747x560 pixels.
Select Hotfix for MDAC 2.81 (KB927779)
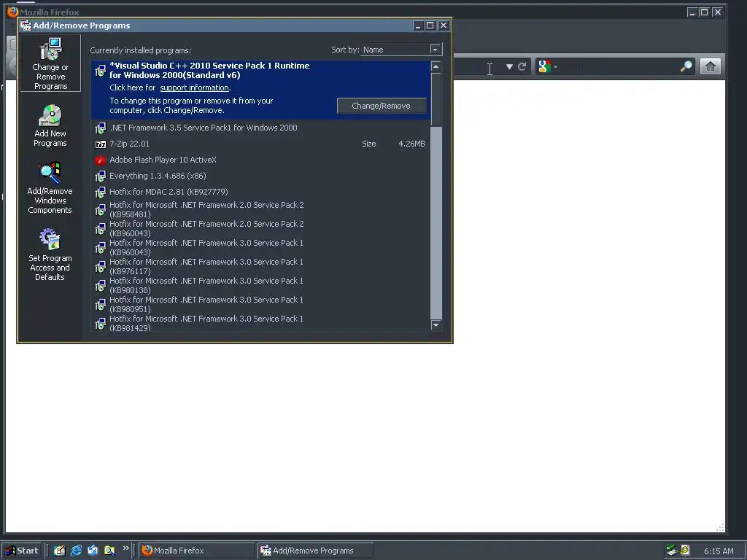tap(260, 192)
